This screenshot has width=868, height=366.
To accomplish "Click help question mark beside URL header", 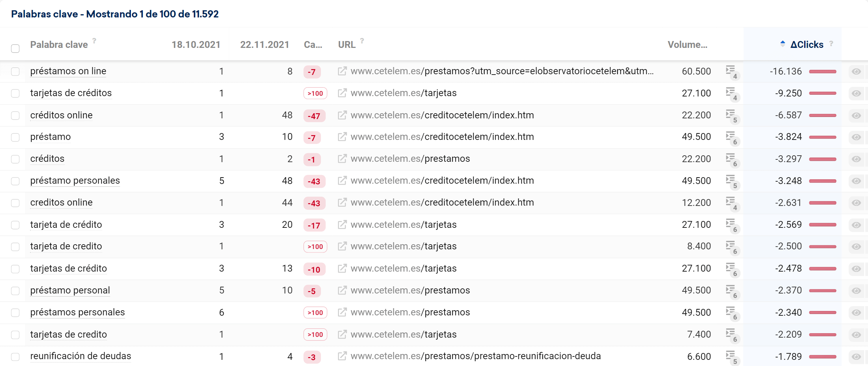I will tap(362, 41).
